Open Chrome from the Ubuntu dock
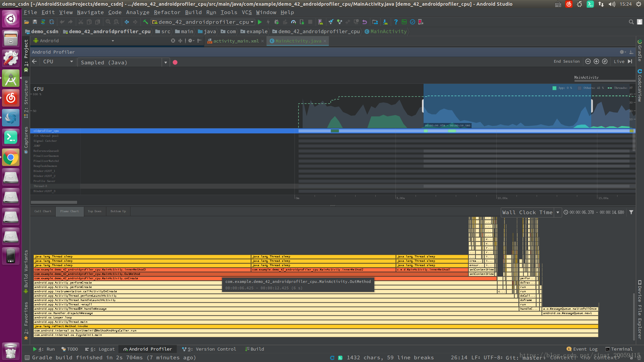 click(11, 157)
